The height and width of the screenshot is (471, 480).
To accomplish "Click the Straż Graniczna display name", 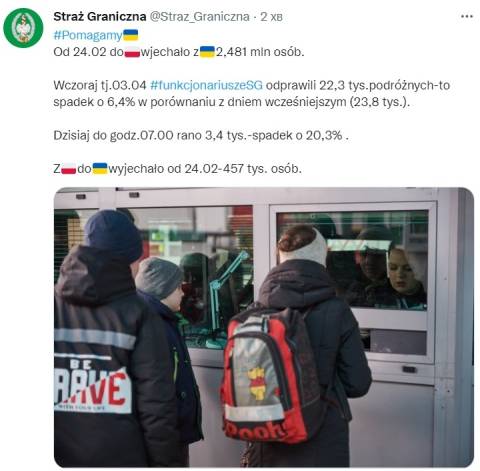I will pos(100,16).
